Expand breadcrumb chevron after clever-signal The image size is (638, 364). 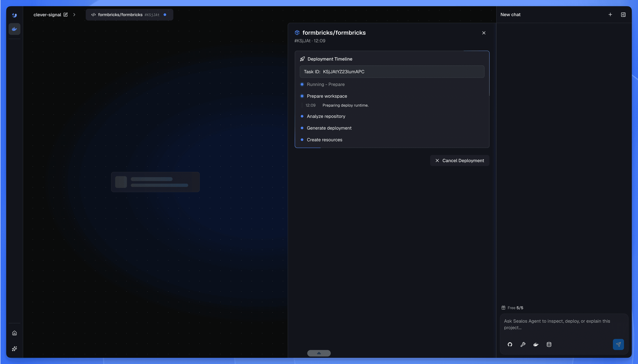[74, 15]
